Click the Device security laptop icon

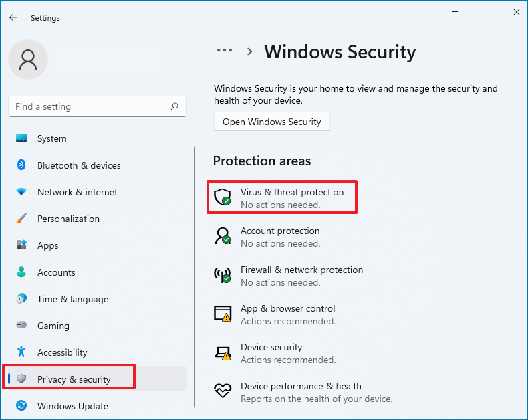click(x=222, y=352)
